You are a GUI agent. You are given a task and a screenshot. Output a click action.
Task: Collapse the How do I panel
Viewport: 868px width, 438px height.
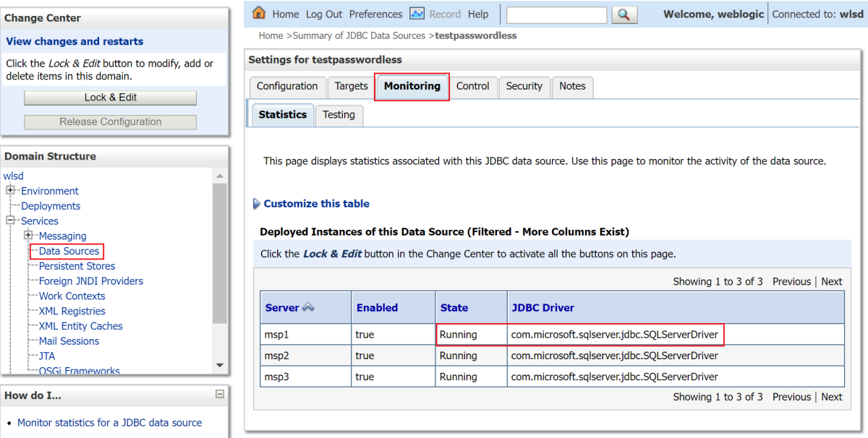221,394
